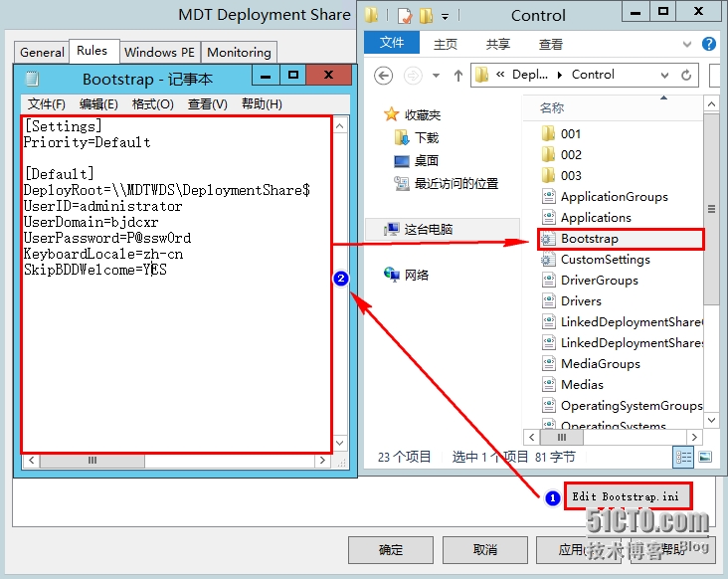
Task: Open 格式(O) menu in Notepad
Action: (153, 104)
